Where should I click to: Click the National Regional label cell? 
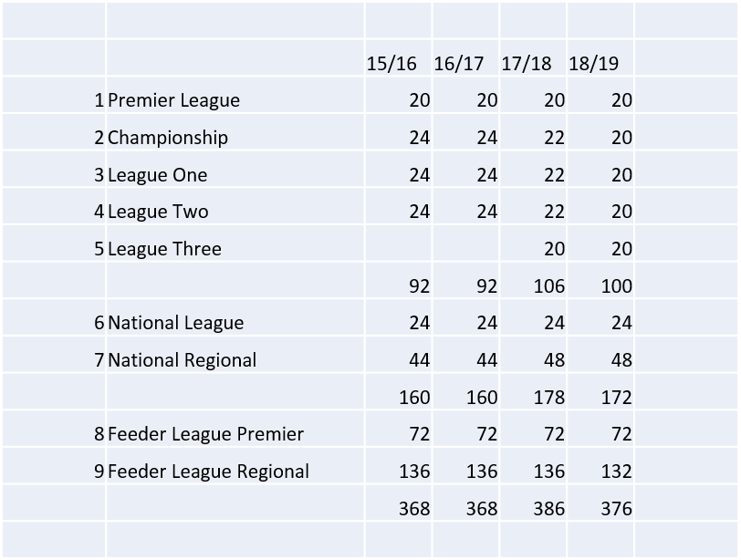coord(235,355)
